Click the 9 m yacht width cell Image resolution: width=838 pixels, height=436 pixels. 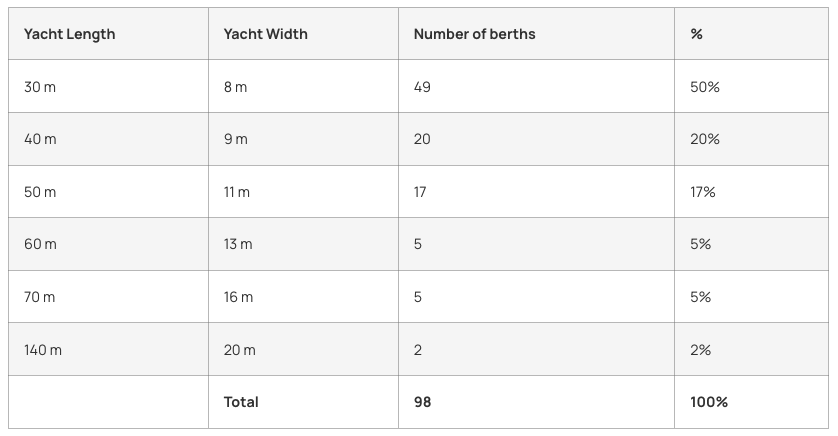click(x=235, y=139)
